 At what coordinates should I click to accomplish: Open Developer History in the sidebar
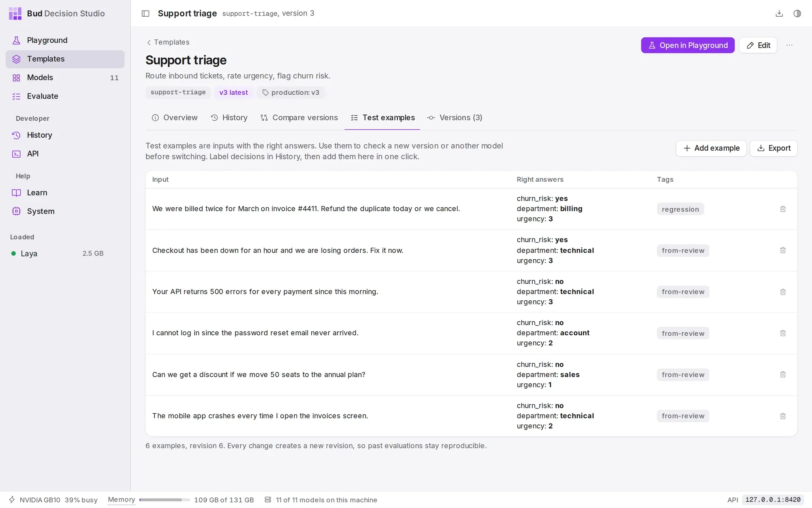pyautogui.click(x=65, y=135)
